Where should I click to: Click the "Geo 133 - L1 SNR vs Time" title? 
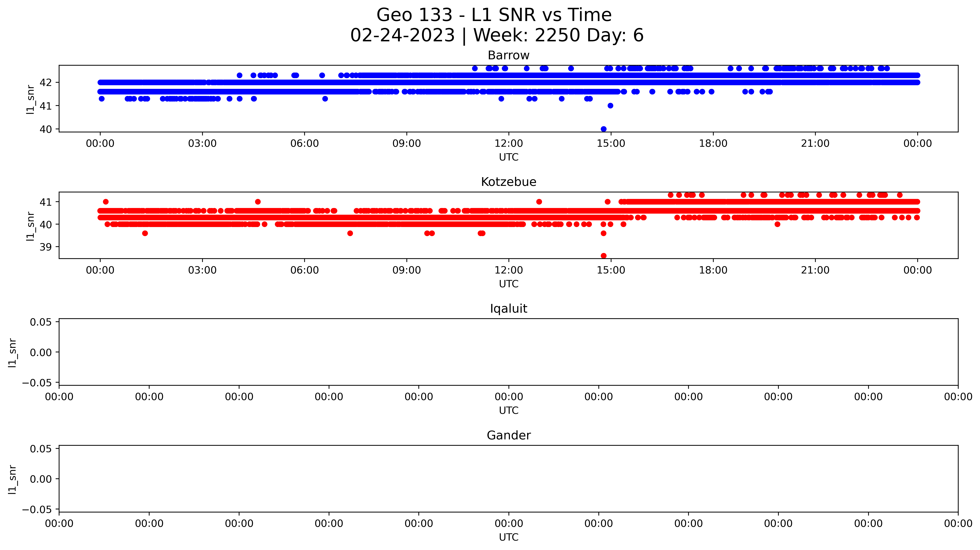click(x=494, y=15)
